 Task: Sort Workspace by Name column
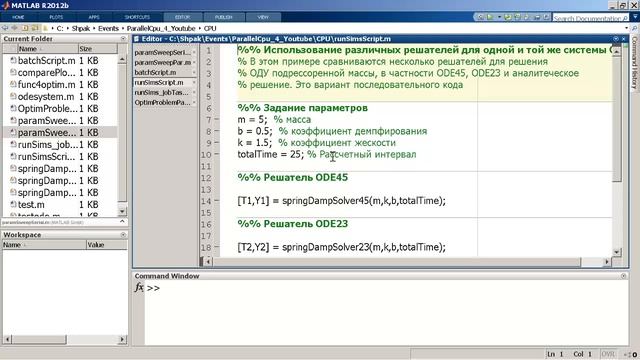coord(44,245)
